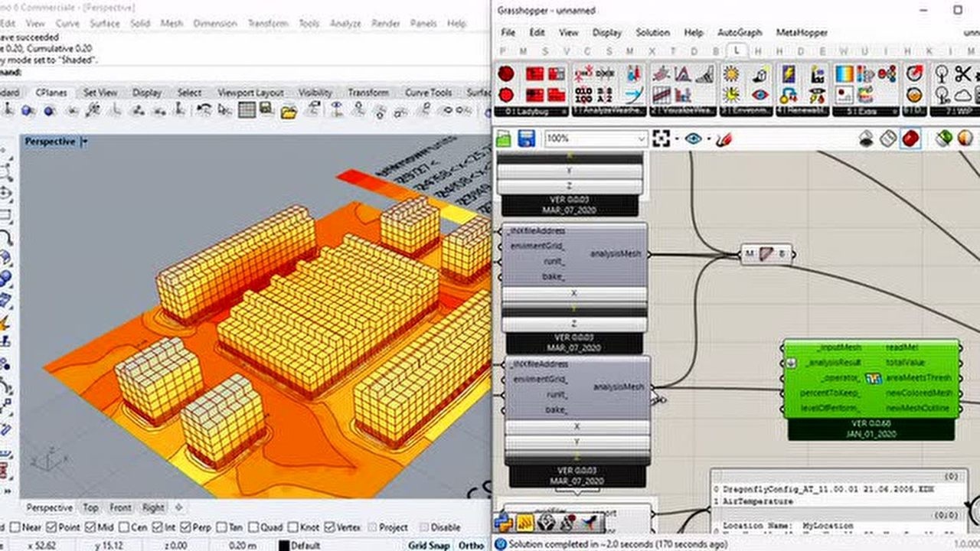980x551 pixels.
Task: Enable the Near object snap checkbox
Action: [x=16, y=527]
